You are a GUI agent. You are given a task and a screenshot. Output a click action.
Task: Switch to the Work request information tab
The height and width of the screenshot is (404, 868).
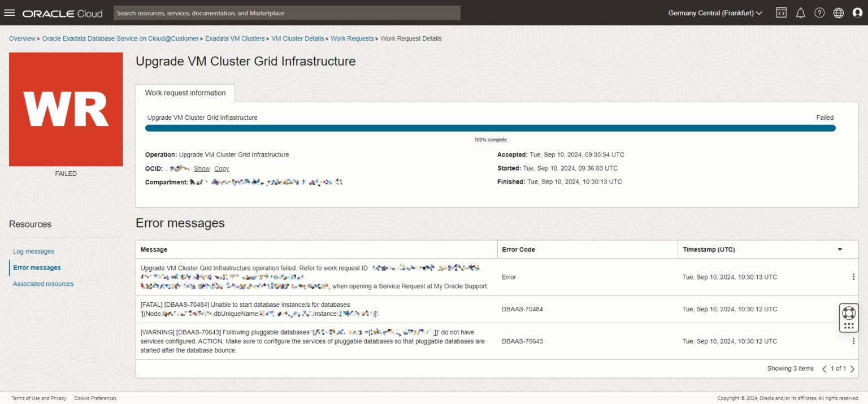pos(185,93)
